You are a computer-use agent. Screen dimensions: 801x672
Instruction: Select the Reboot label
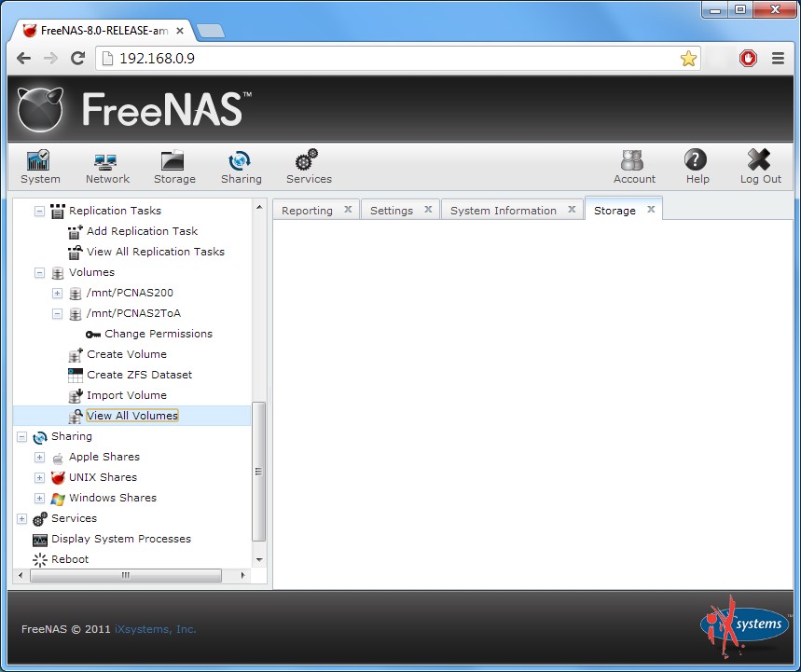(70, 559)
